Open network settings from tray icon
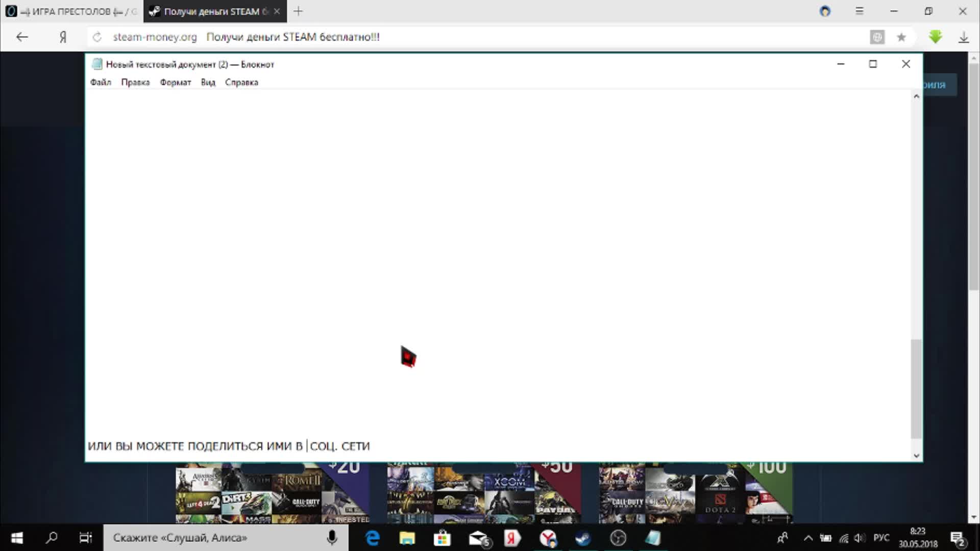 point(844,538)
